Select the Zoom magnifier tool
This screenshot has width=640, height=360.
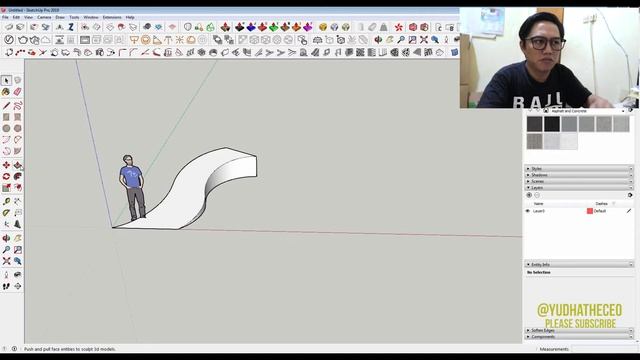pos(6,249)
